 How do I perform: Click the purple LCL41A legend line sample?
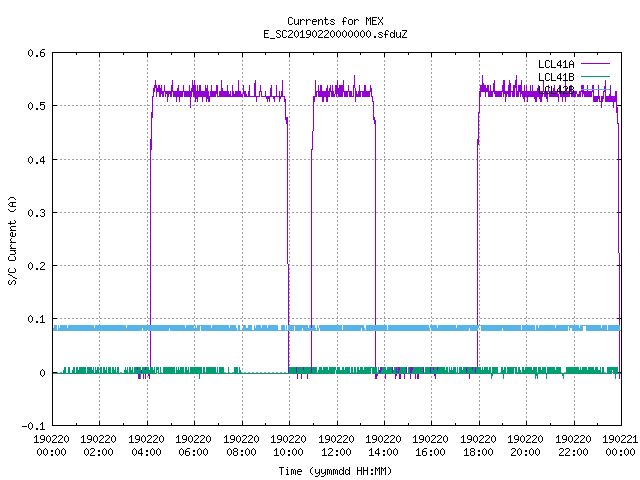pyautogui.click(x=595, y=64)
